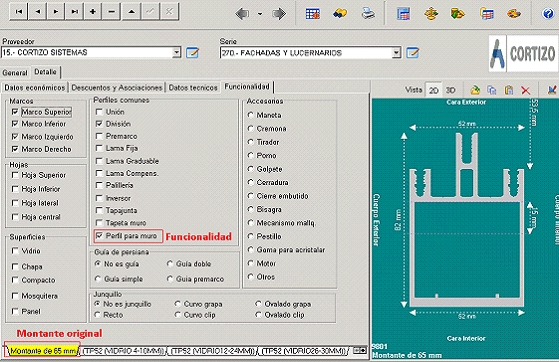The height and width of the screenshot is (362, 559).
Task: Click the binoculars search icon
Action: pos(340,14)
